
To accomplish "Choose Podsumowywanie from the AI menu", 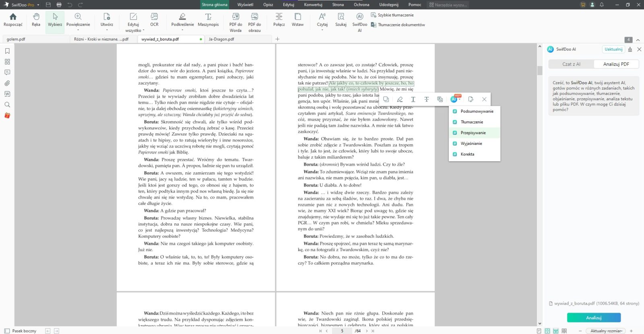I will point(475,111).
